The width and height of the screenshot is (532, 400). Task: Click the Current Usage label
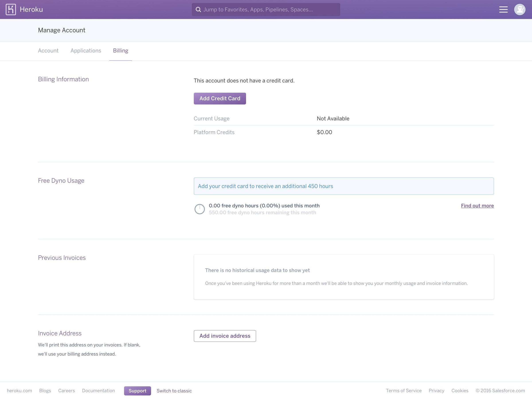pos(211,119)
